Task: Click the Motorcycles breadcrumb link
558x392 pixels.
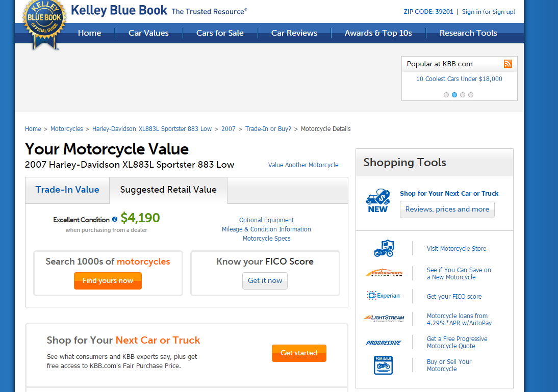Action: [66, 129]
